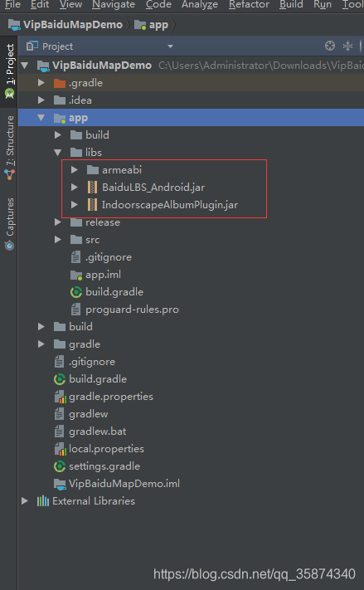Select the External Libraries bars icon
364x590 pixels.
[x=43, y=501]
